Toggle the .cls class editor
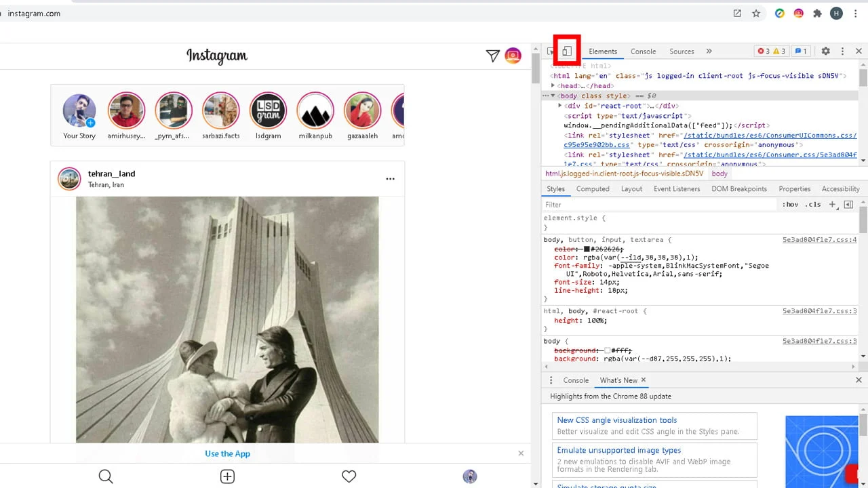 813,205
